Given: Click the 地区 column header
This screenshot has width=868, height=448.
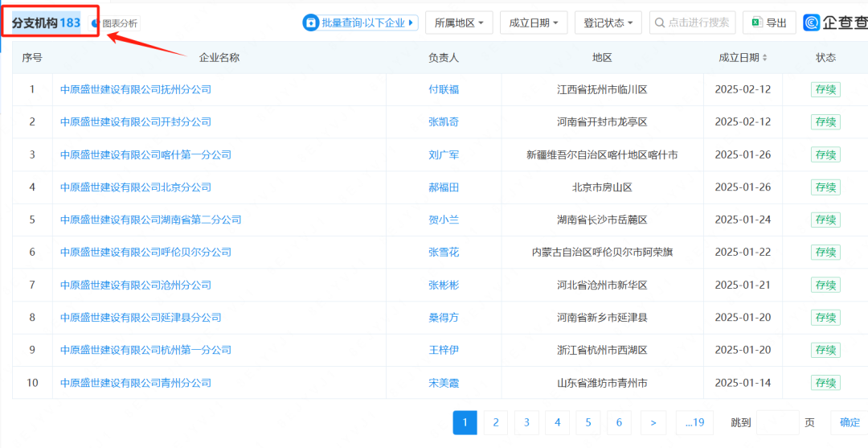Looking at the screenshot, I should point(602,57).
